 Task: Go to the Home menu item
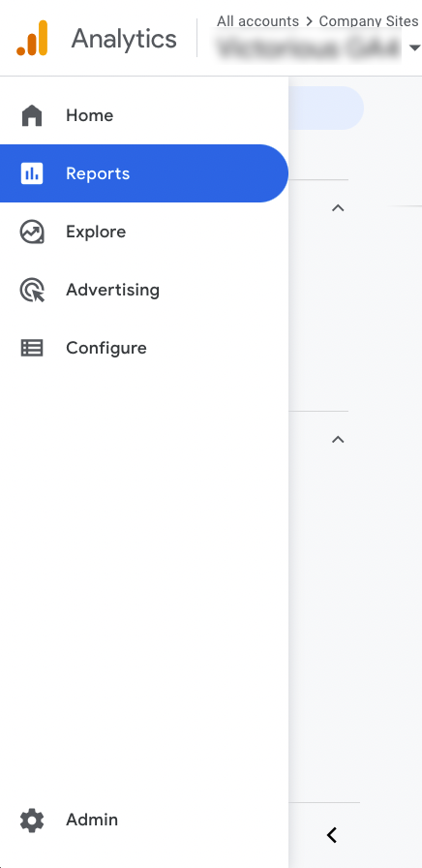pyautogui.click(x=90, y=115)
